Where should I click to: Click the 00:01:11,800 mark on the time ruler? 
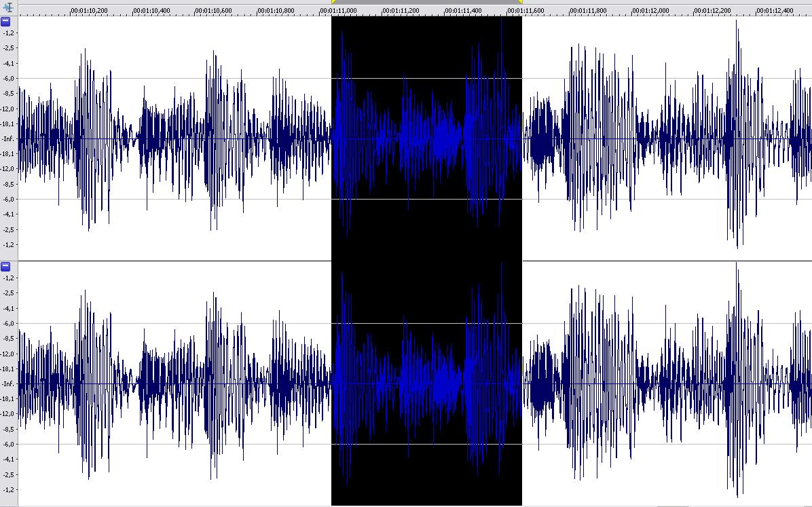[588, 10]
